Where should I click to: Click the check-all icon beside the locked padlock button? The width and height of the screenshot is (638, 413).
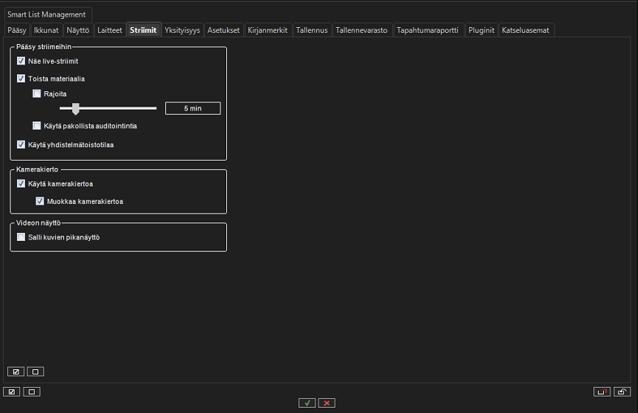[12, 392]
